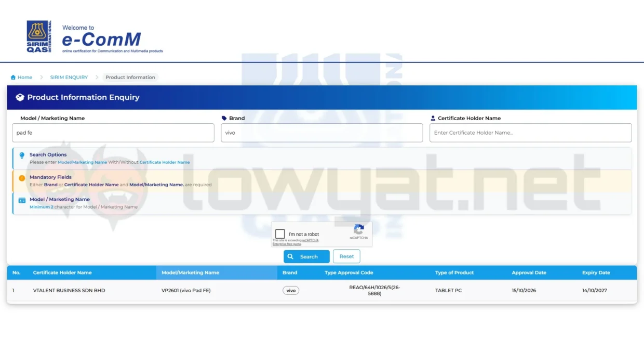644x363 pixels.
Task: Click the e-ComM welcome title
Action: point(101,38)
